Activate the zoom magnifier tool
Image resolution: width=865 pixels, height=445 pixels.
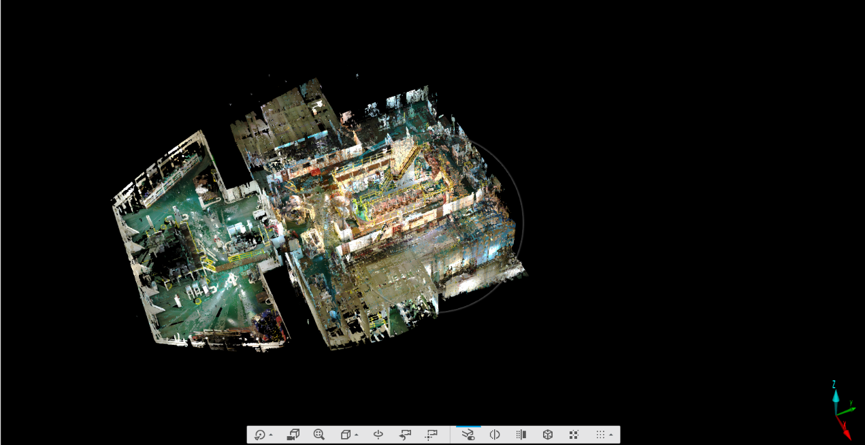(x=319, y=435)
